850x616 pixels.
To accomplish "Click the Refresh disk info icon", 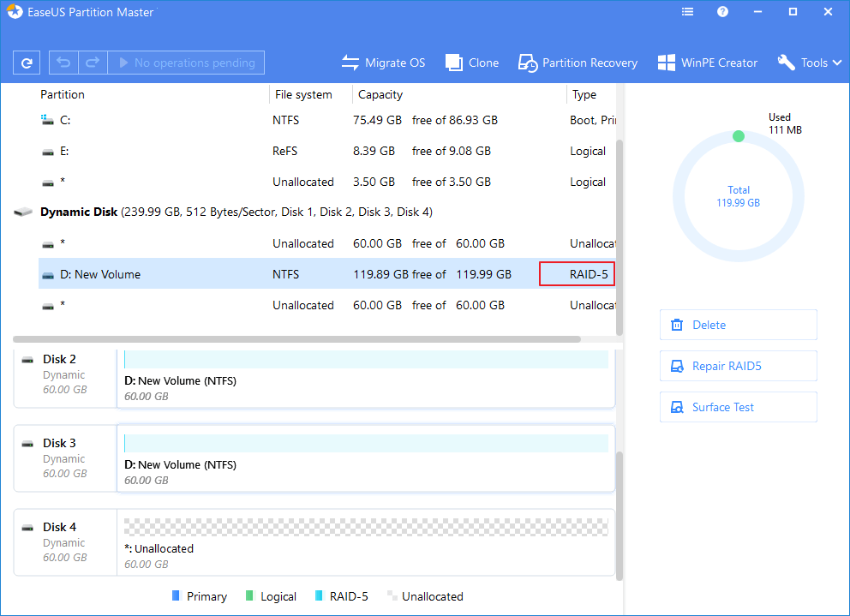I will (x=27, y=63).
